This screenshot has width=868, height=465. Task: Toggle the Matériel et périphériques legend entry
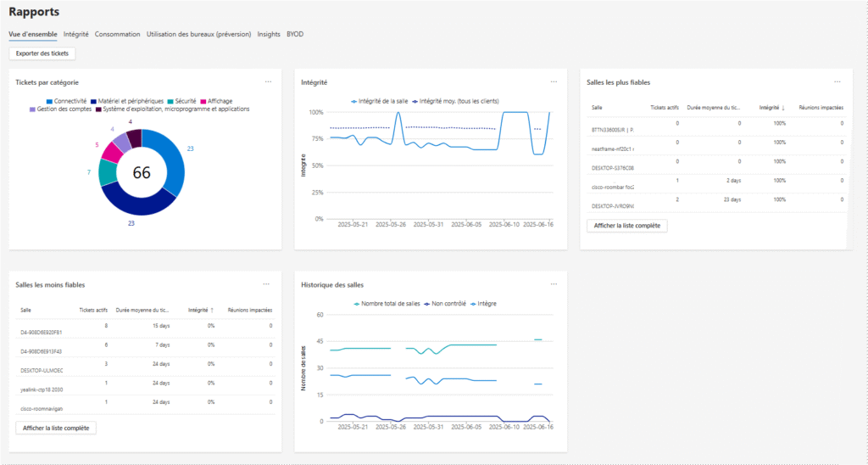(x=127, y=102)
